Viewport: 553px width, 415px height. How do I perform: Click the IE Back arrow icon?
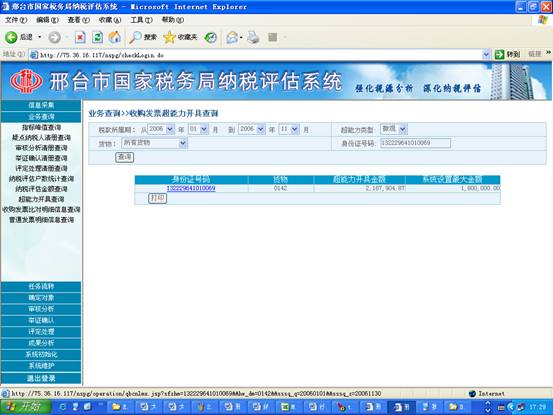11,37
